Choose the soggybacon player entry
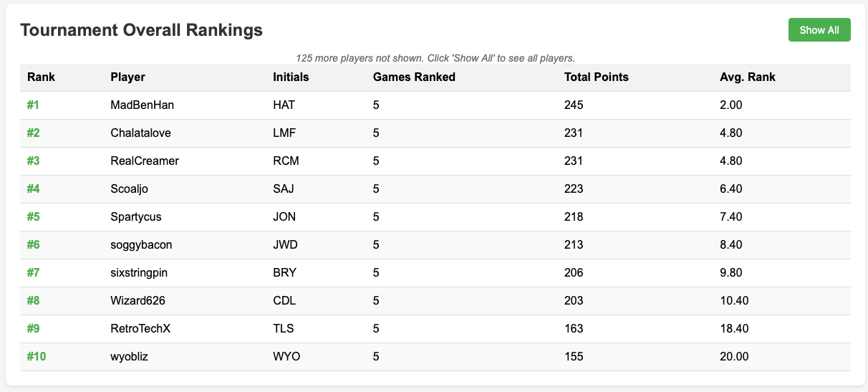Viewport: 868px width, 392px height. (141, 245)
